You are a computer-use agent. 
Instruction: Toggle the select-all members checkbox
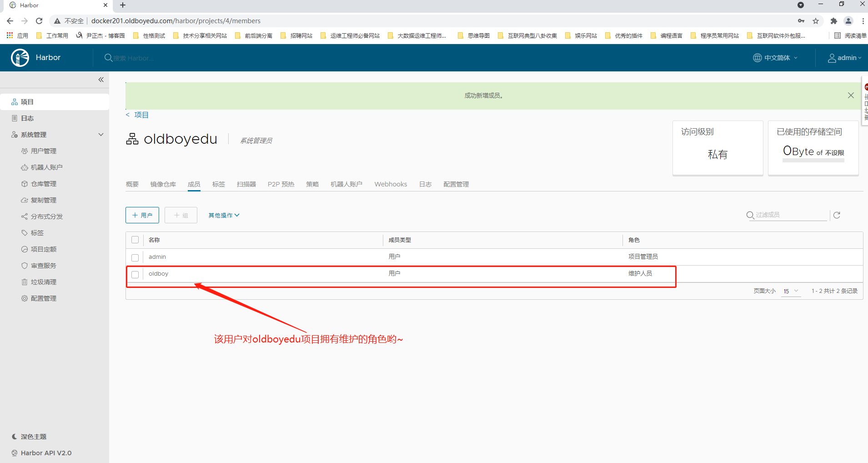tap(135, 240)
